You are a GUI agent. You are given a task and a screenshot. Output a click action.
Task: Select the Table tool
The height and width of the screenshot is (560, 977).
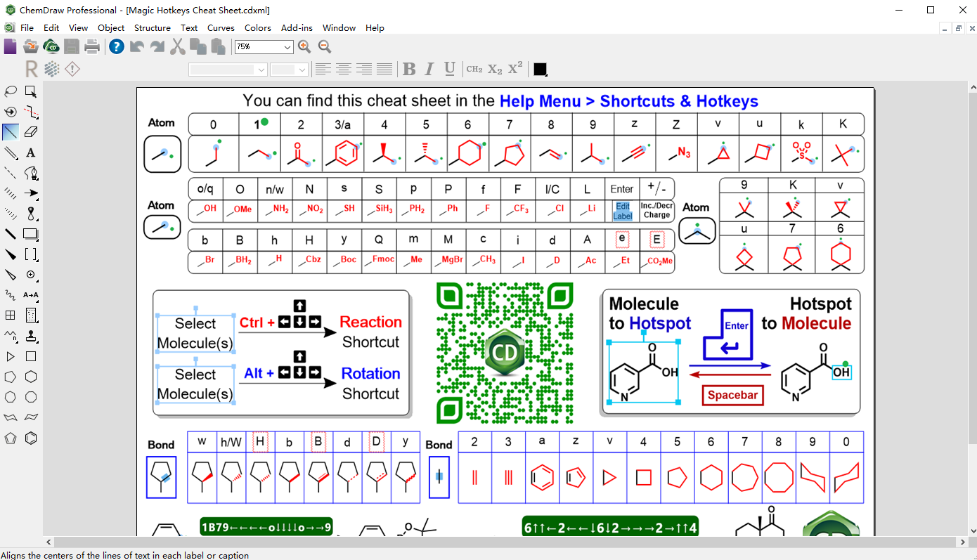(11, 315)
